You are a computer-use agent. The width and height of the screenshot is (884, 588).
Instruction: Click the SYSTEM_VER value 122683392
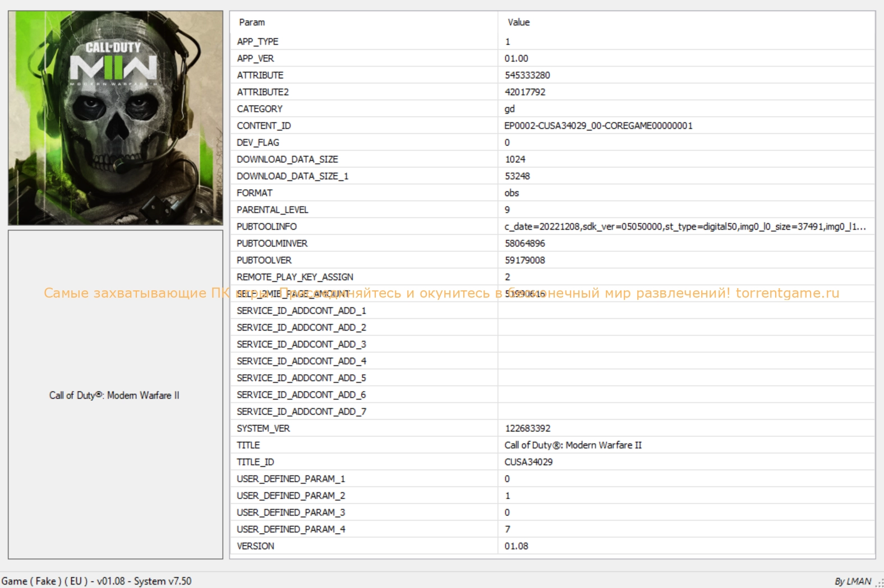[x=527, y=428]
